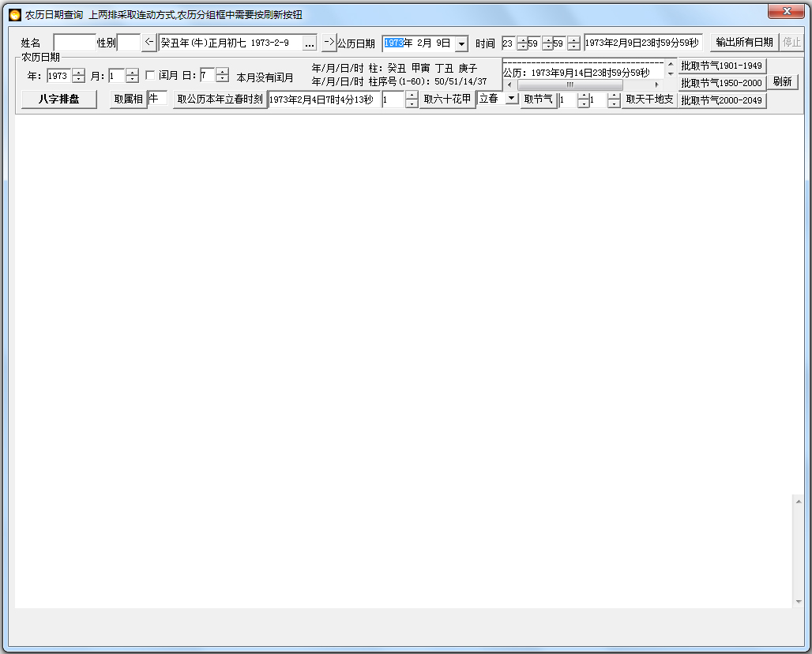Viewport: 812px width, 654px height.
Task: Click the application icon in title bar
Action: (14, 14)
